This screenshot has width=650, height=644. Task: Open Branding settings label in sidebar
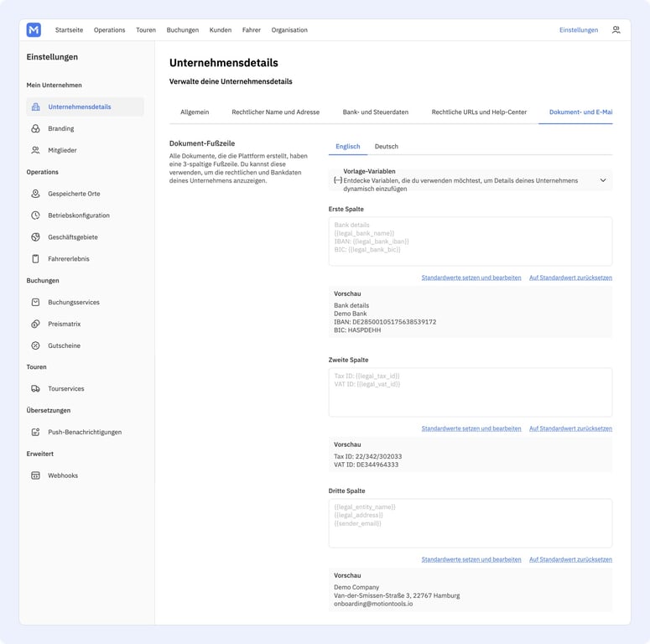tap(61, 128)
